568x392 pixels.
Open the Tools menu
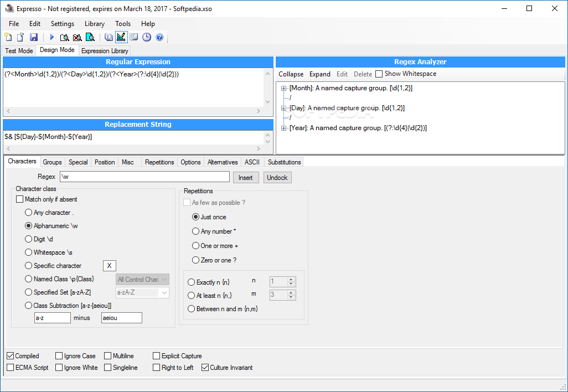click(123, 24)
